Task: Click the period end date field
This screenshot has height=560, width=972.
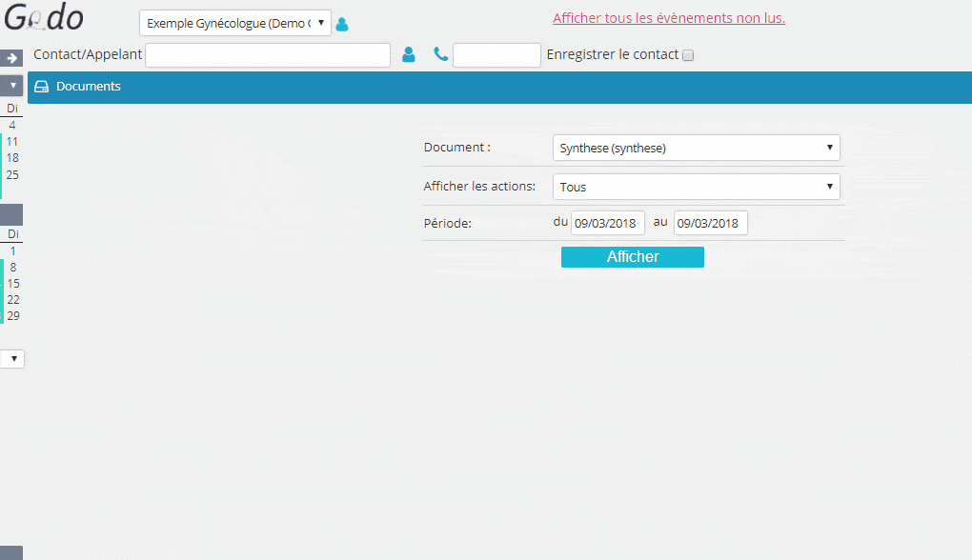Action: [x=710, y=223]
